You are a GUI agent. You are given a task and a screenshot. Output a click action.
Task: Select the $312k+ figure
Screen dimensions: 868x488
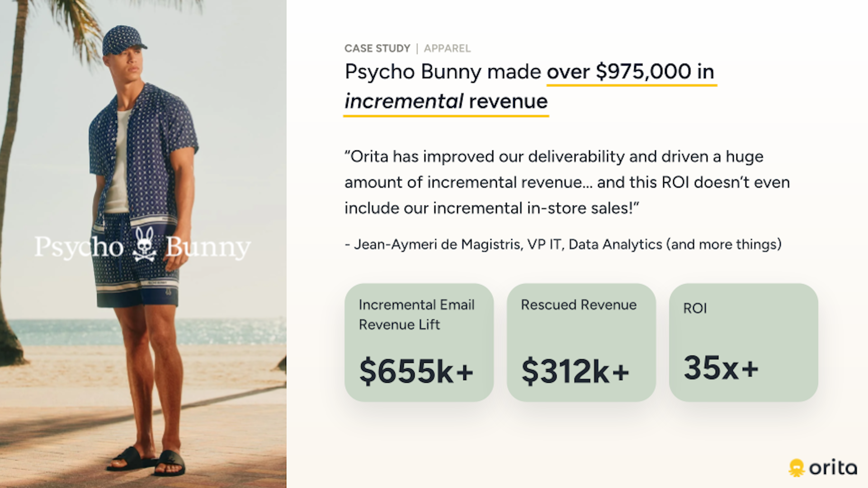coord(575,371)
